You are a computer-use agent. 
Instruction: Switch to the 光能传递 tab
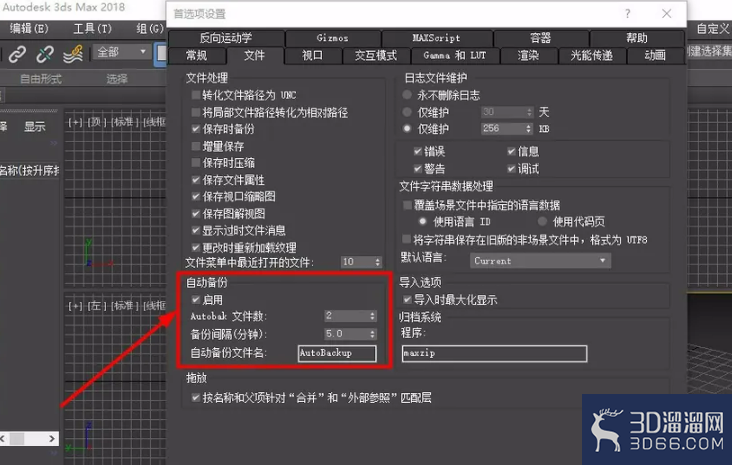[591, 56]
